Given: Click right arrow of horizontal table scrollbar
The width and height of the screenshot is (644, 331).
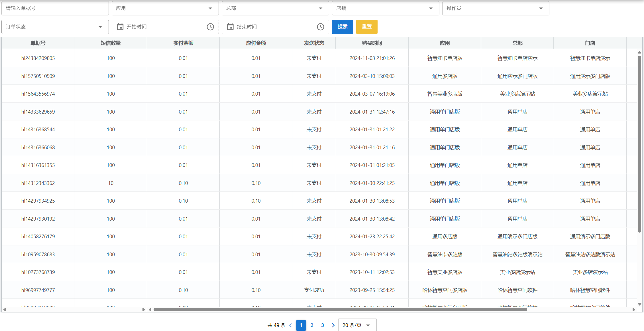Looking at the screenshot, I should tap(634, 310).
